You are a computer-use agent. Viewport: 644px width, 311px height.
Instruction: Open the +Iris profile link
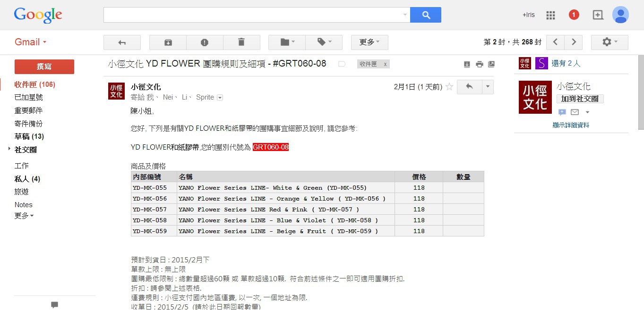click(529, 15)
